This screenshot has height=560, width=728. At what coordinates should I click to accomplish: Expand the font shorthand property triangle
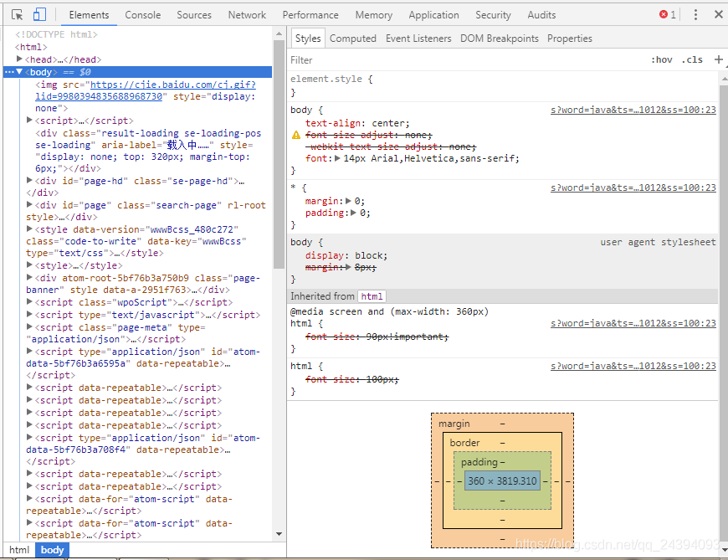[x=337, y=158]
